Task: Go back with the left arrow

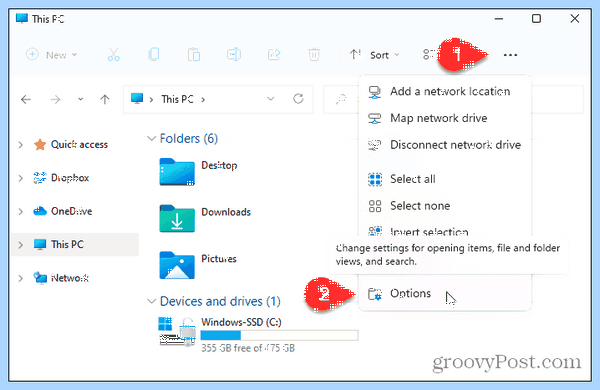Action: 26,100
